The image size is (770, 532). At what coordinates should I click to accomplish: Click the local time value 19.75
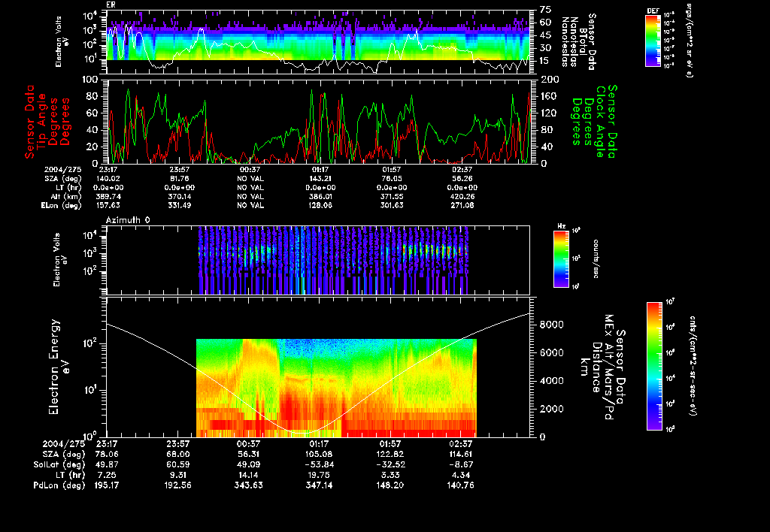click(319, 475)
